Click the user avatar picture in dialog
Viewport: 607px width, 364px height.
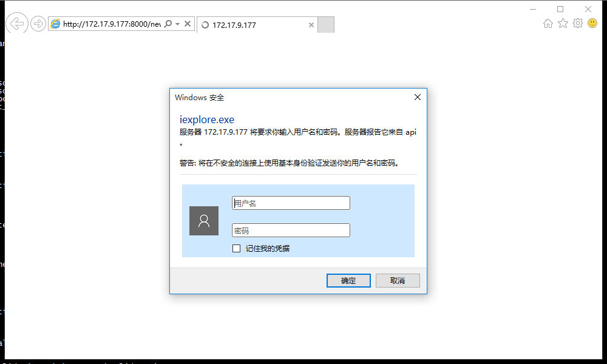tap(203, 221)
